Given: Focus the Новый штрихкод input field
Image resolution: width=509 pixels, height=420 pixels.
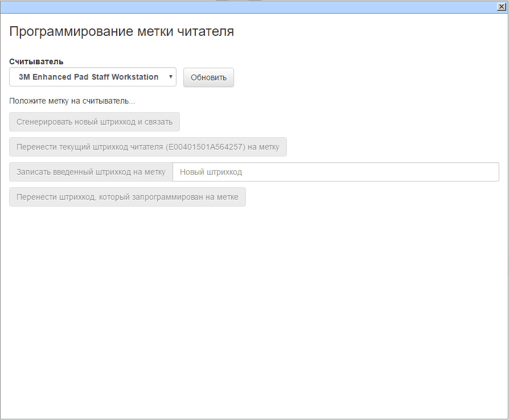Looking at the screenshot, I should 335,172.
